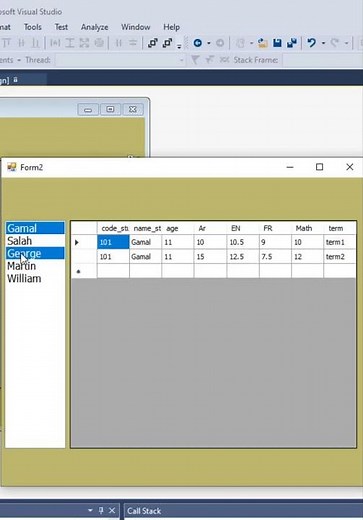
Task: Click the Stack Frame input box
Action: click(x=322, y=60)
